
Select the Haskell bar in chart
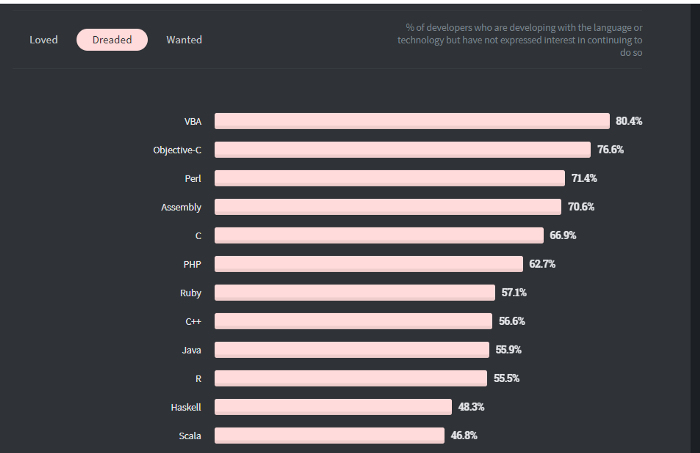[333, 407]
